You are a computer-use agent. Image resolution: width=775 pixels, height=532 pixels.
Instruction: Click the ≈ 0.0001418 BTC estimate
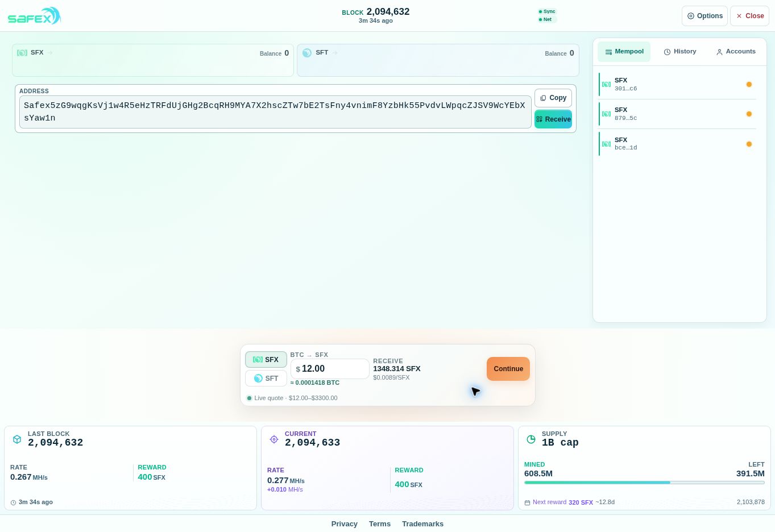[x=315, y=383]
